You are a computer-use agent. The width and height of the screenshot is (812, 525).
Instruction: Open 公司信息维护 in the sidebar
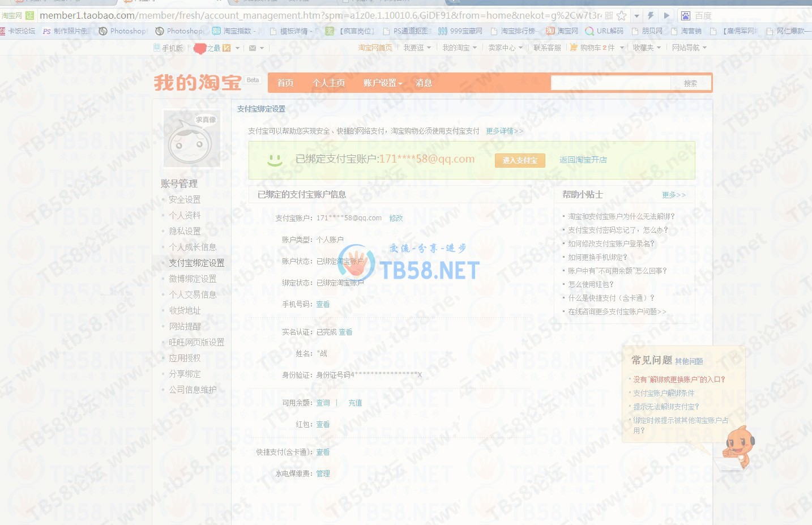pyautogui.click(x=193, y=390)
